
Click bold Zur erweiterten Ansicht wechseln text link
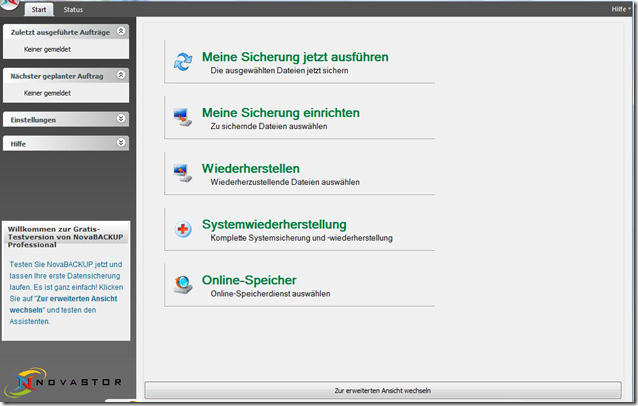63,304
